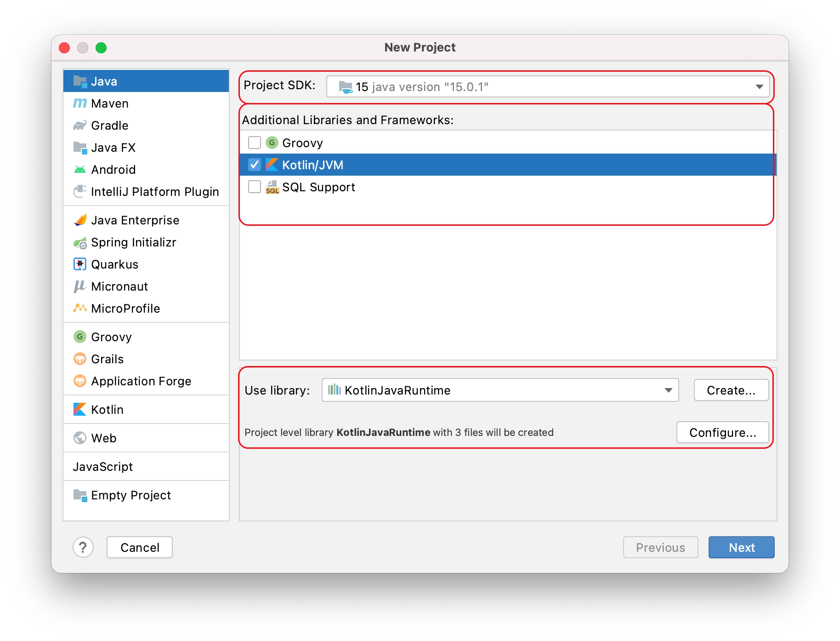This screenshot has width=840, height=641.
Task: Expand the Use library combo box
Action: click(x=500, y=390)
